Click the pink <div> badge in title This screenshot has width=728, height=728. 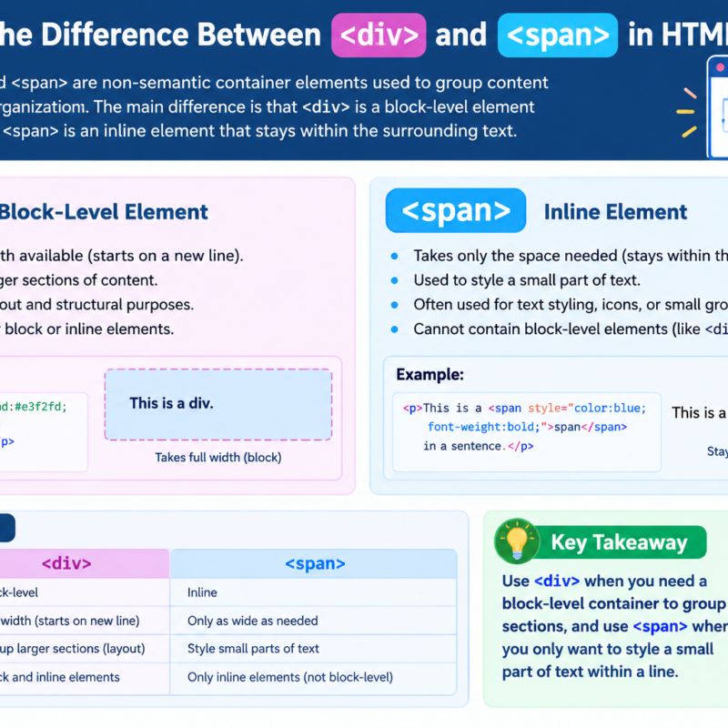[x=379, y=35]
